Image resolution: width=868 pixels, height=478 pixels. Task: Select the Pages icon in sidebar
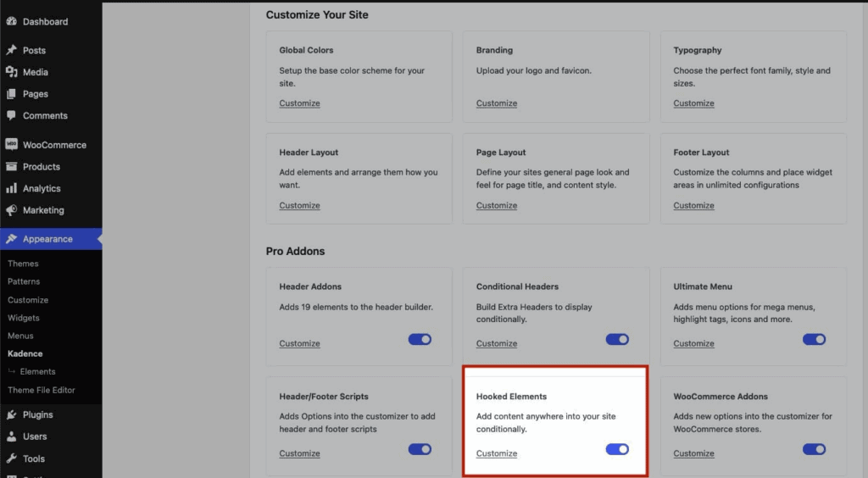11,94
